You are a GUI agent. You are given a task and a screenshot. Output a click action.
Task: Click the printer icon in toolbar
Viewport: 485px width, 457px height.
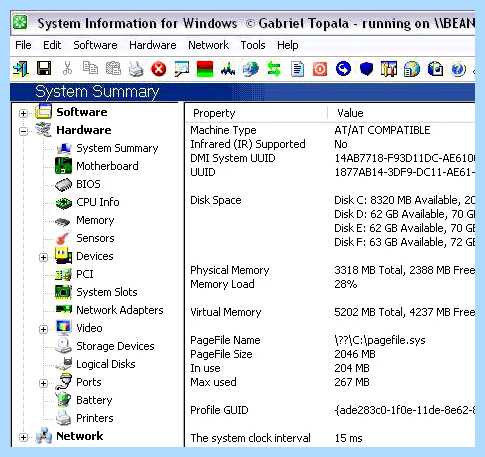click(136, 69)
